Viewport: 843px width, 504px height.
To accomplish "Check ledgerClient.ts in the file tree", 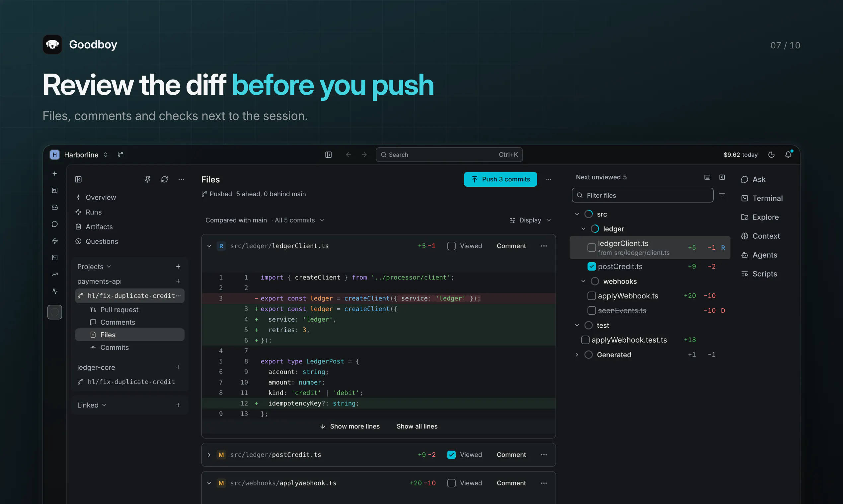I will (x=591, y=247).
